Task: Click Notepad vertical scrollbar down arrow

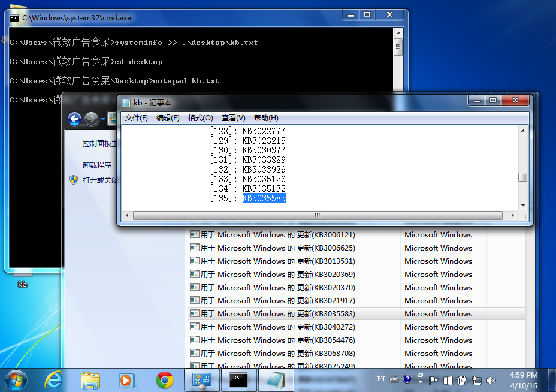Action: pyautogui.click(x=523, y=206)
